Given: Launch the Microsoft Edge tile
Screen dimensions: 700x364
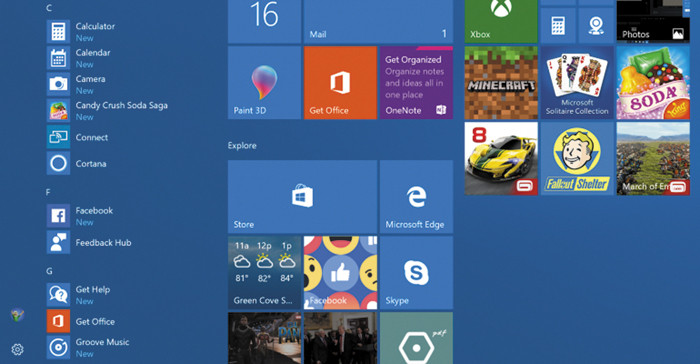Looking at the screenshot, I should 416,197.
